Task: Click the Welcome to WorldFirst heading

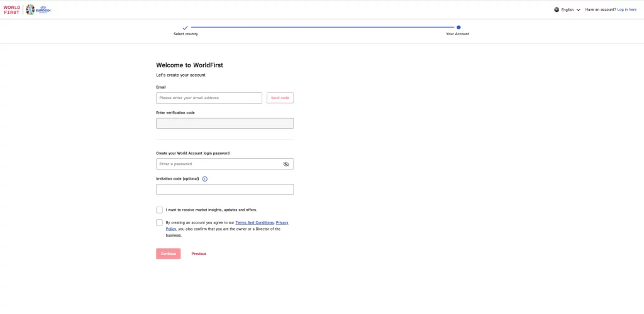Action: 189,65
